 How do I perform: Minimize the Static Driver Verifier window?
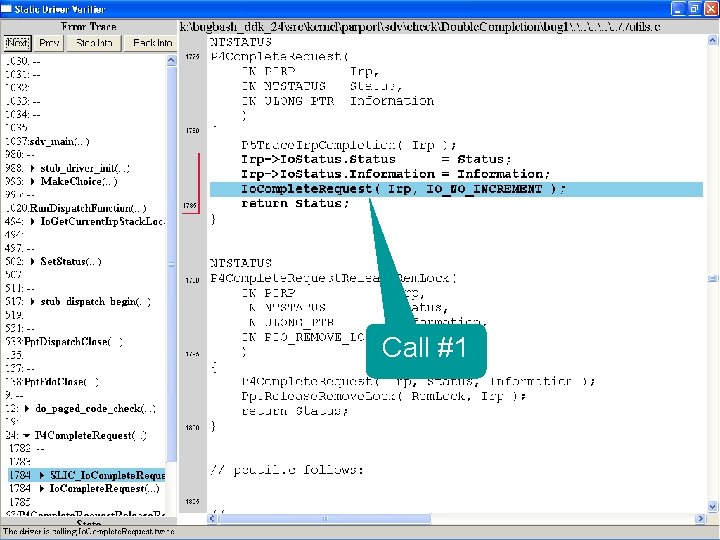679,9
